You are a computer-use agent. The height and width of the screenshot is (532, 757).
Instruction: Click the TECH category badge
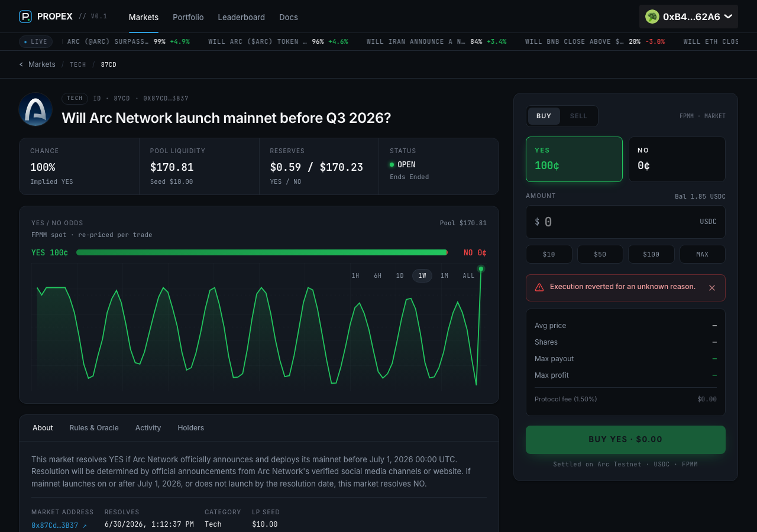75,99
